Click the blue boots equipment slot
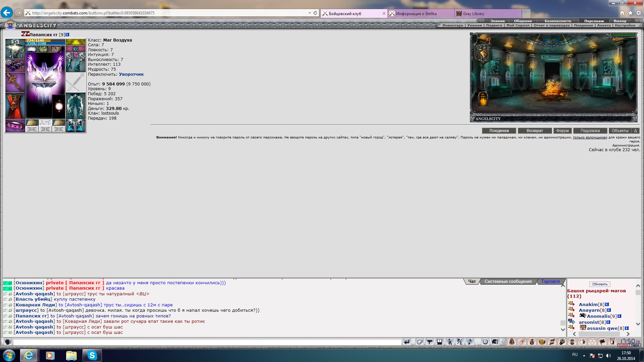 point(75,126)
